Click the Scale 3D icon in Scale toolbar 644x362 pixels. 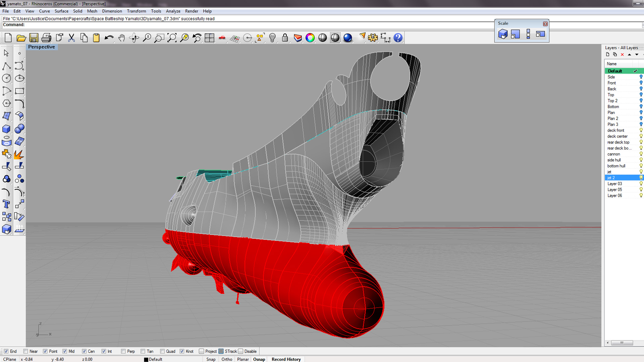[x=503, y=34]
